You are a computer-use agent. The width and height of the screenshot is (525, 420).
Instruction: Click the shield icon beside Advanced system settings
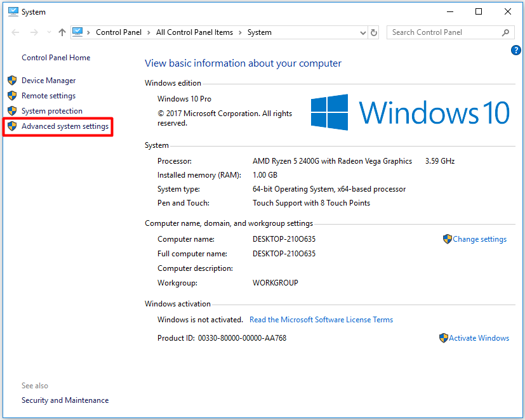click(12, 126)
